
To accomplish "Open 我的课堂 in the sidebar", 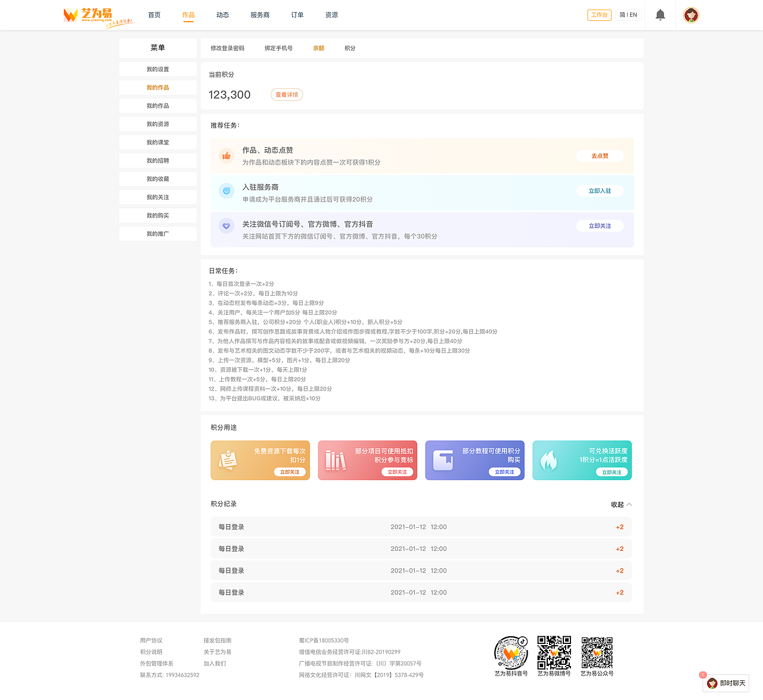I will [x=158, y=143].
